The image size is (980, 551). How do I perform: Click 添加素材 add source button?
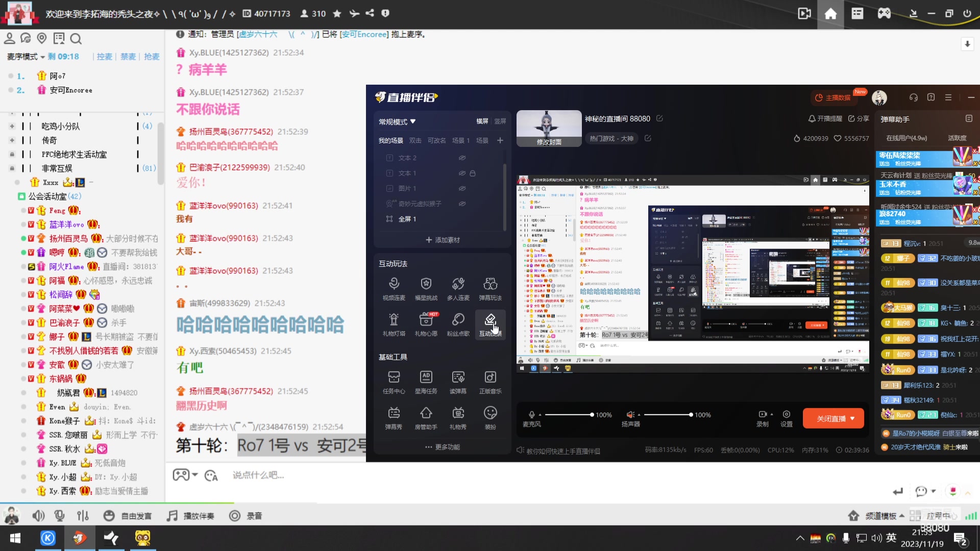[x=443, y=240]
